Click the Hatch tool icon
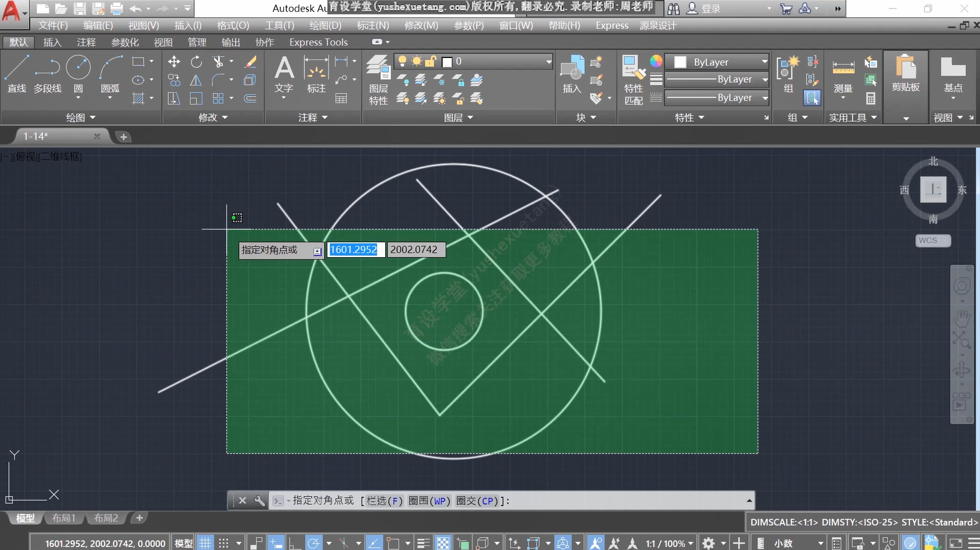 138,98
